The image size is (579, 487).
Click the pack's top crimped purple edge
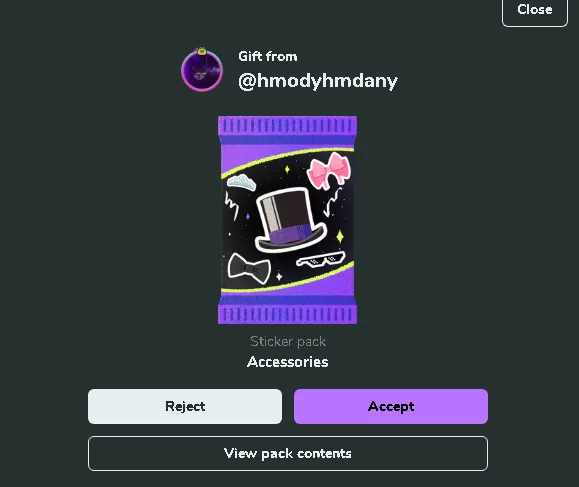point(287,126)
